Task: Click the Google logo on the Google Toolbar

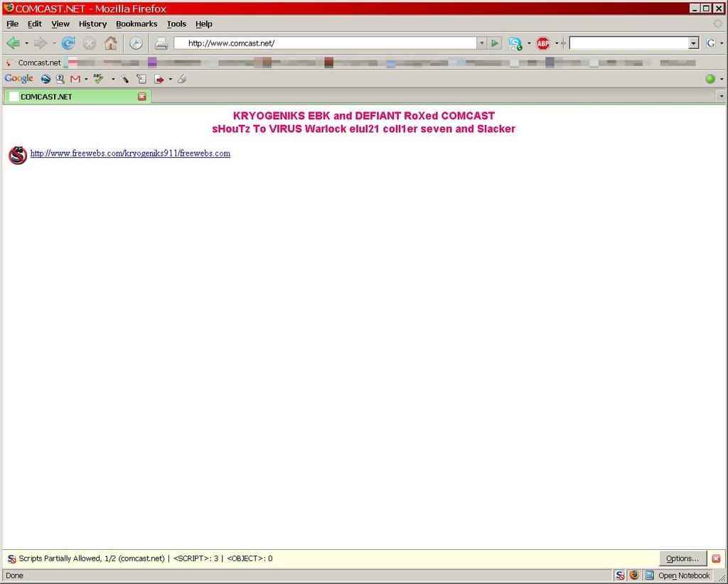Action: click(19, 78)
